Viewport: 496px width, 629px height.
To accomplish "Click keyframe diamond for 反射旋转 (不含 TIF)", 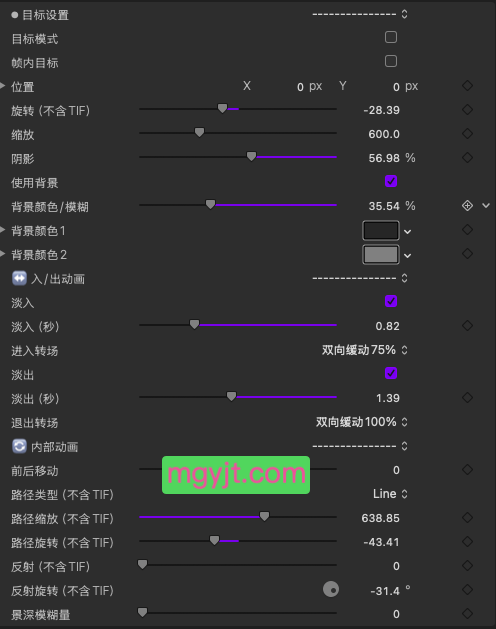I will [x=467, y=590].
